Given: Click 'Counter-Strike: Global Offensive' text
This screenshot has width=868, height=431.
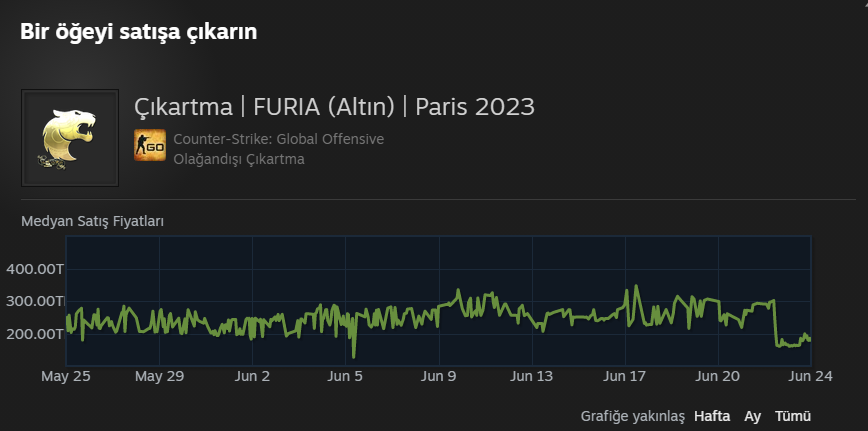Looking at the screenshot, I should click(278, 139).
